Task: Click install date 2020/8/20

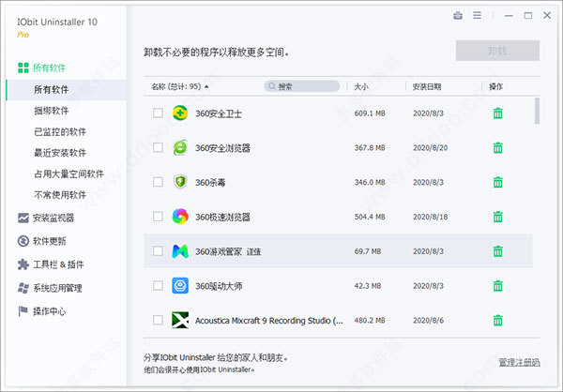Action: (430, 148)
